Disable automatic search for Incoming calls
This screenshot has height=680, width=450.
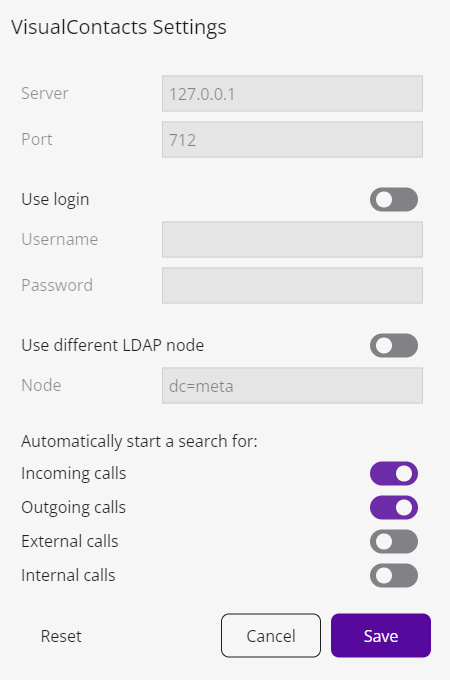(394, 473)
